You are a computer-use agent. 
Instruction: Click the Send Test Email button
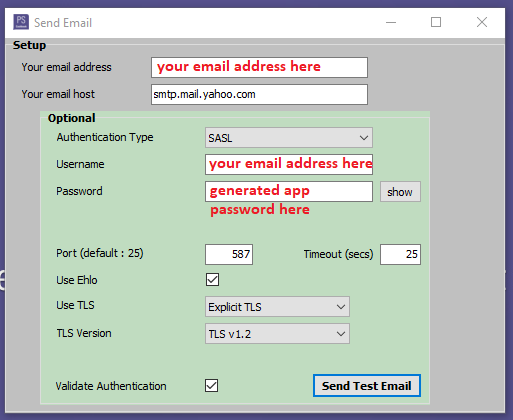click(x=367, y=386)
